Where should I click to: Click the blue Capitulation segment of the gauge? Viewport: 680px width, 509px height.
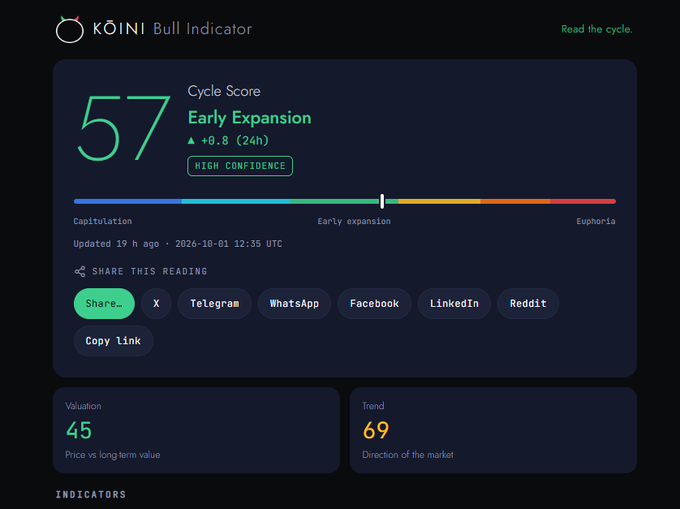tap(128, 201)
